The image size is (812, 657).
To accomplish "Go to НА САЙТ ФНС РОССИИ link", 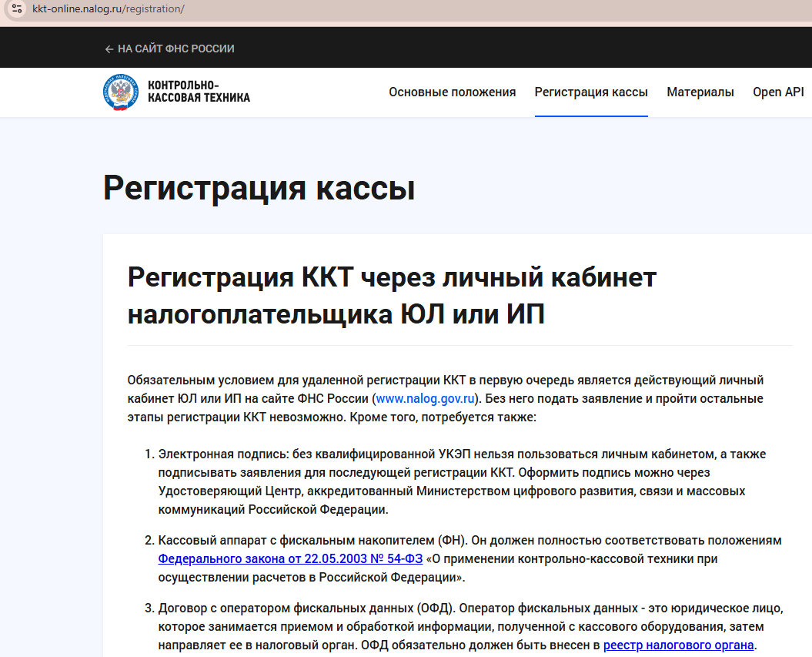I will coord(176,49).
